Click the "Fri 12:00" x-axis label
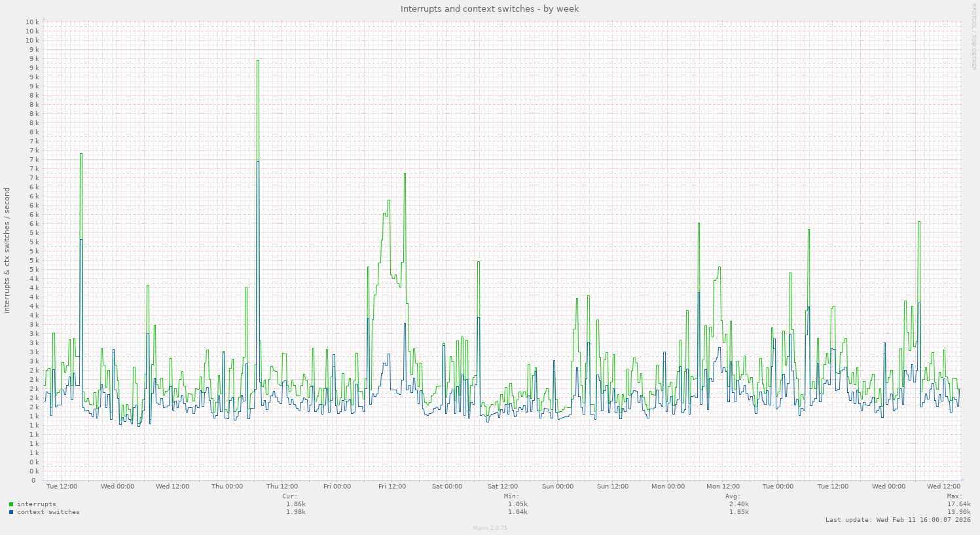 [x=392, y=487]
